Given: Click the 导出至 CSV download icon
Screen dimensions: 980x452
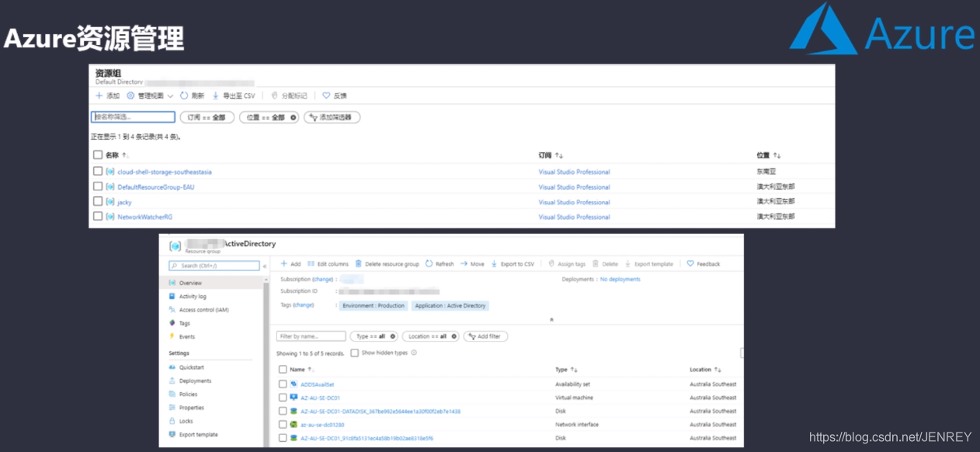Looking at the screenshot, I should pyautogui.click(x=216, y=96).
